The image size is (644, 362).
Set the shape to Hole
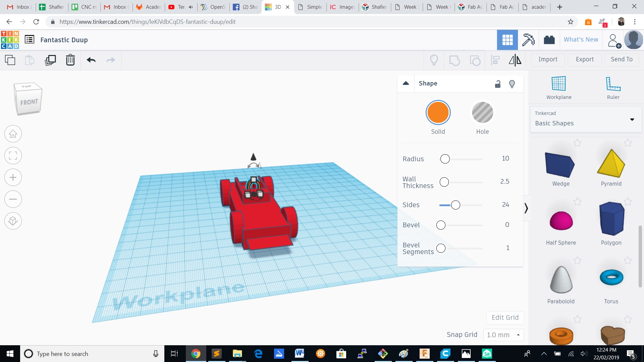pyautogui.click(x=482, y=113)
